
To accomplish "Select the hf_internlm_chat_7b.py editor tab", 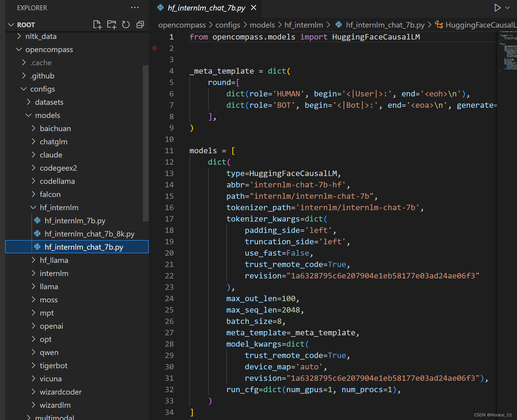I will point(206,8).
